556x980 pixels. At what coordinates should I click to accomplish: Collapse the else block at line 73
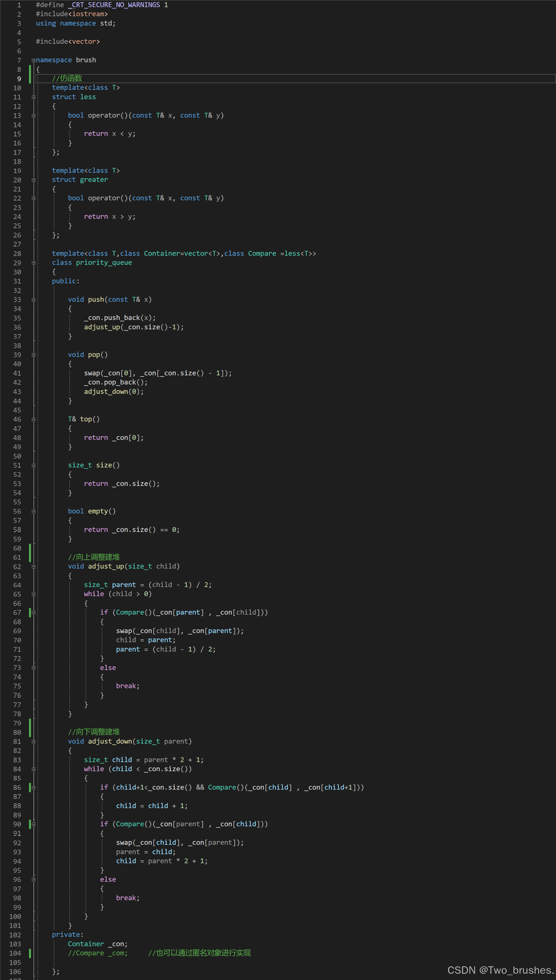(x=34, y=668)
